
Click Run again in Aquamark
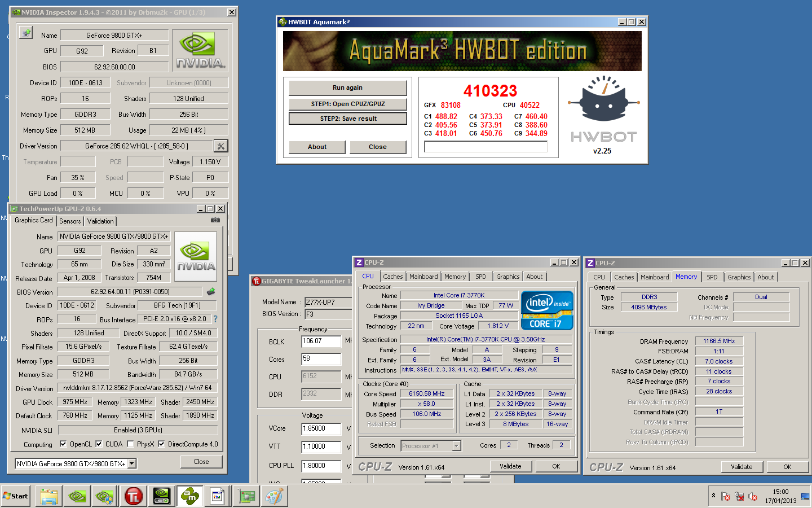click(347, 87)
